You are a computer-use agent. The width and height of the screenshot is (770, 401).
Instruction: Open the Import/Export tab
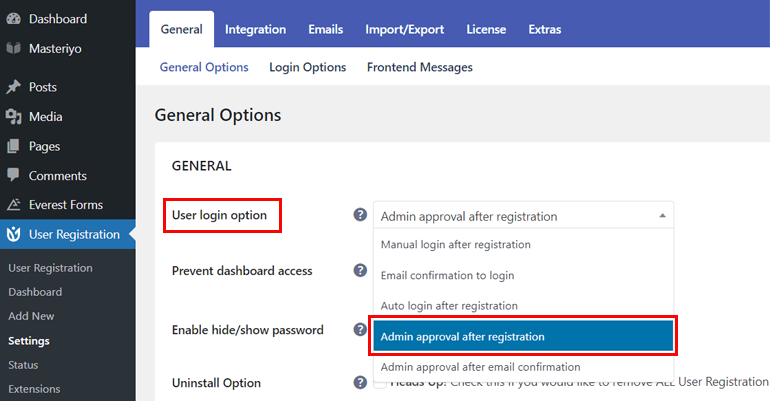coord(404,29)
